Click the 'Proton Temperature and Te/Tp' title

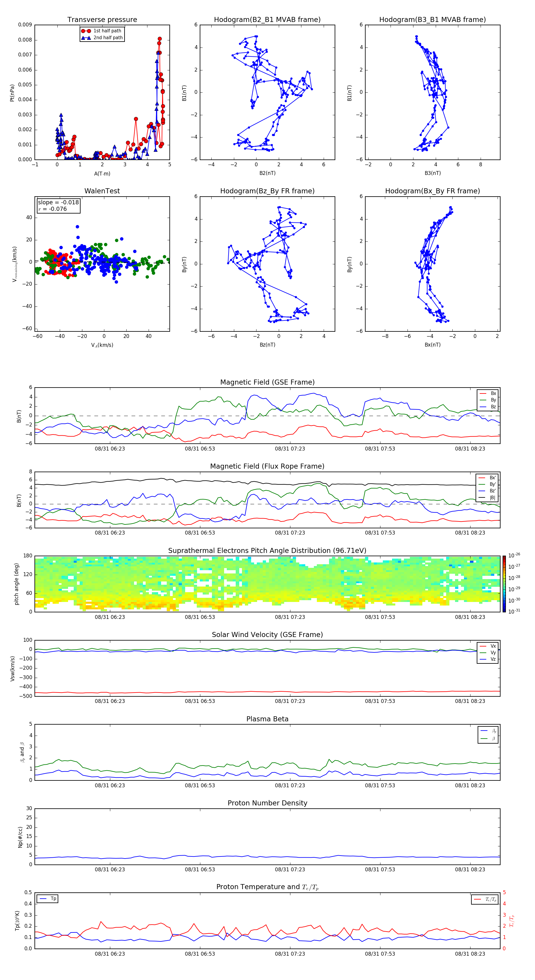pos(267,887)
